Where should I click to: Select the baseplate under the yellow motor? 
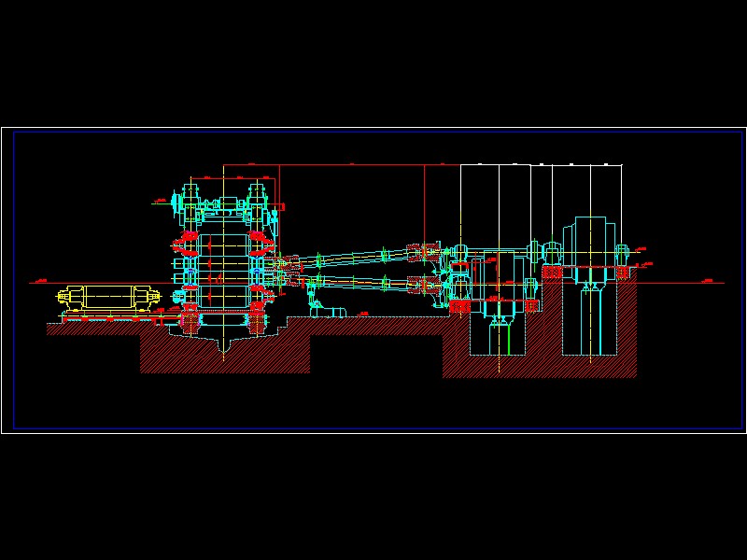(112, 315)
